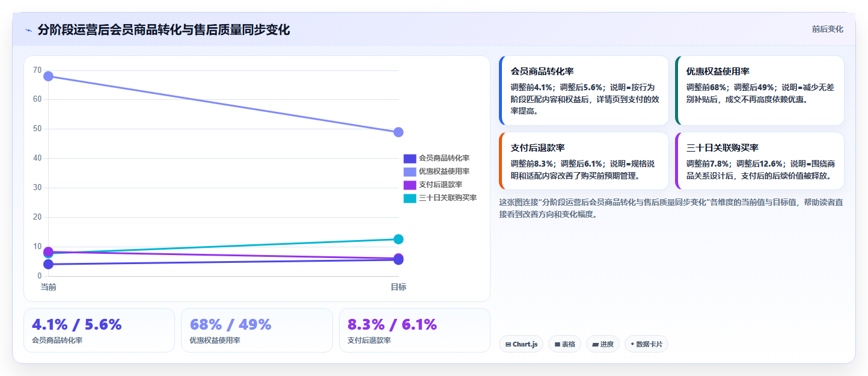The width and height of the screenshot is (868, 376).
Task: Click the 当前 x-axis label
Action: 48,287
